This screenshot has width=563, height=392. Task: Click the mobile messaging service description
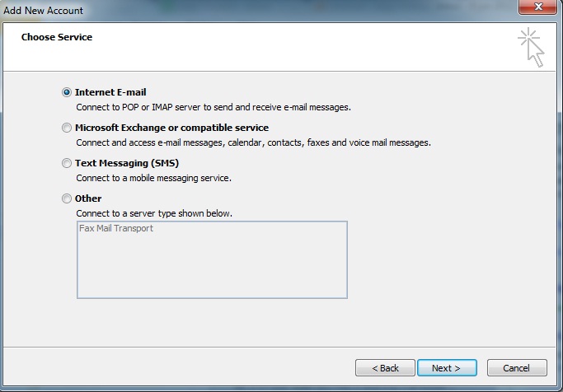click(x=153, y=178)
